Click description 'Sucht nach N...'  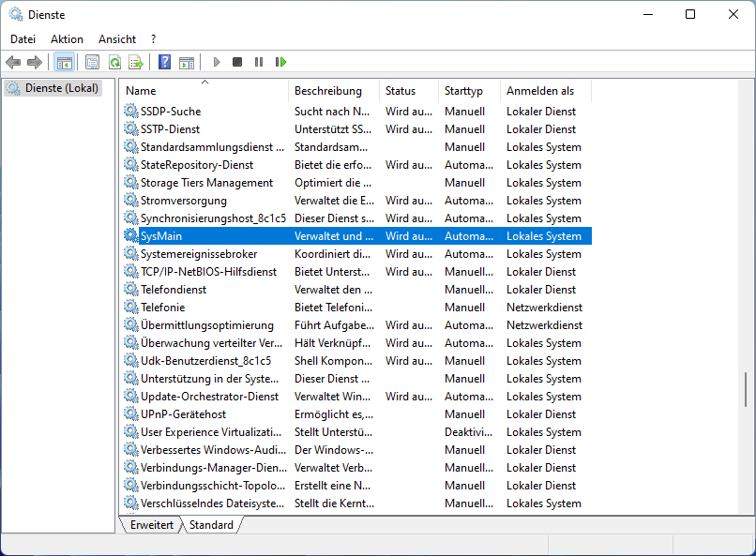point(332,112)
